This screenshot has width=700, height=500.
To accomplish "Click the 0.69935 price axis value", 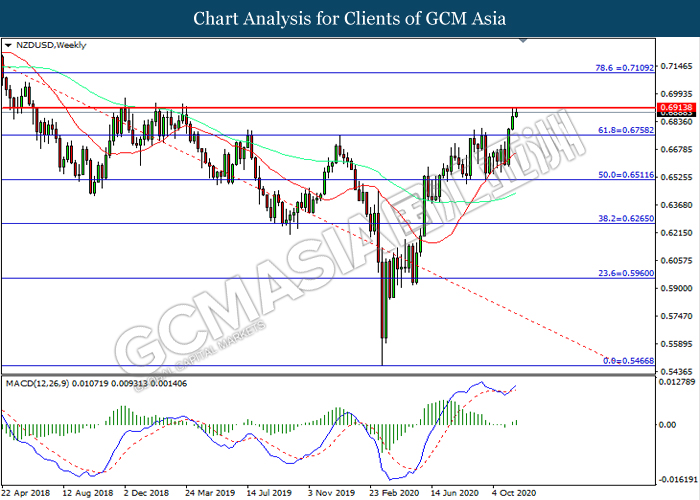I will click(677, 94).
